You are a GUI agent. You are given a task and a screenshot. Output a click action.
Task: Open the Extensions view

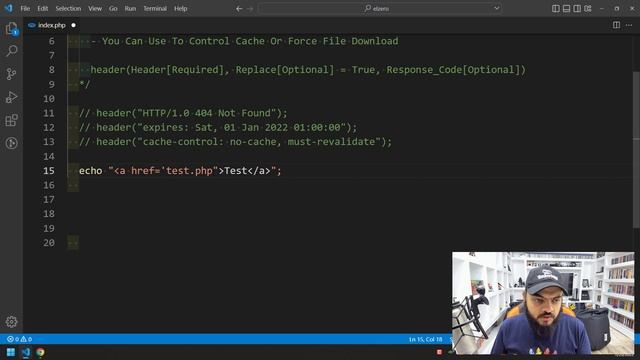(x=11, y=120)
